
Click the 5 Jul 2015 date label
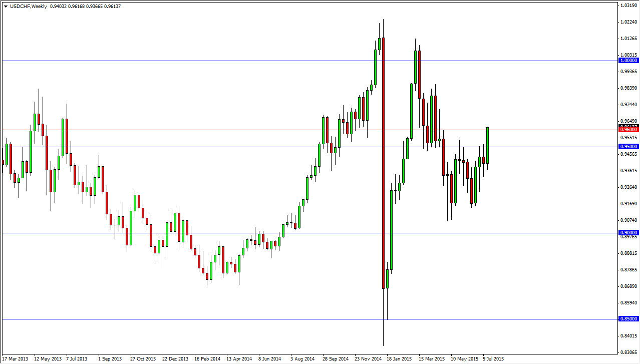pos(493,359)
